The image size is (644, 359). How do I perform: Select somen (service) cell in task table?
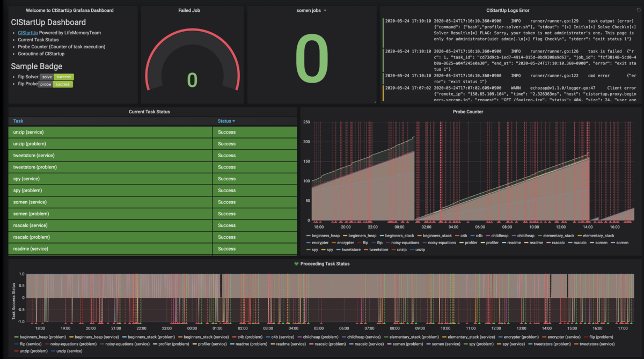pyautogui.click(x=111, y=202)
